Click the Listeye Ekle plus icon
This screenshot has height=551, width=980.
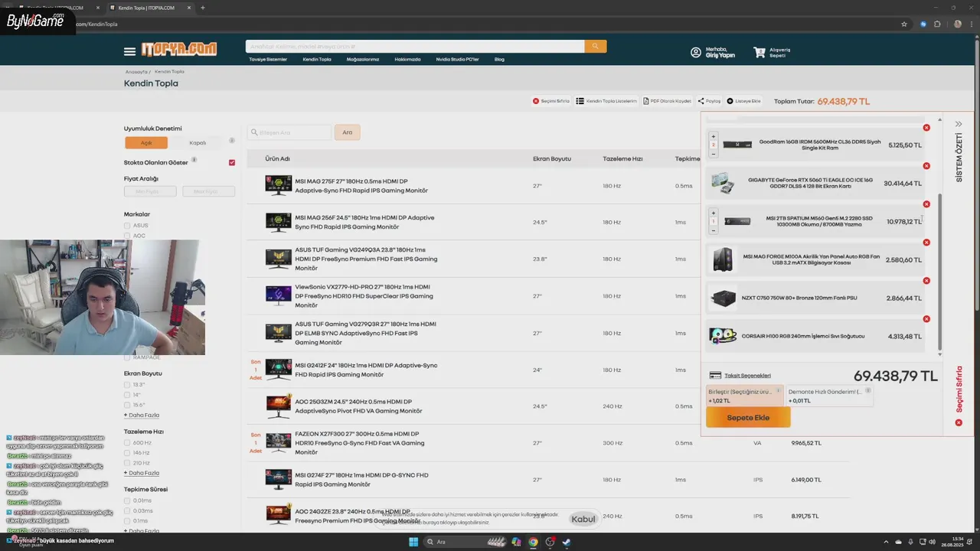[x=730, y=101]
